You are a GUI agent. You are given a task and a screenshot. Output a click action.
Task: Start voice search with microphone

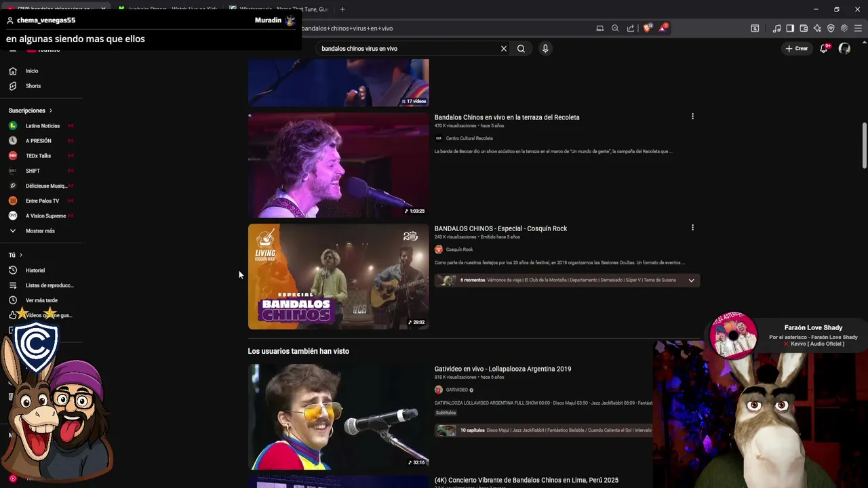click(545, 49)
